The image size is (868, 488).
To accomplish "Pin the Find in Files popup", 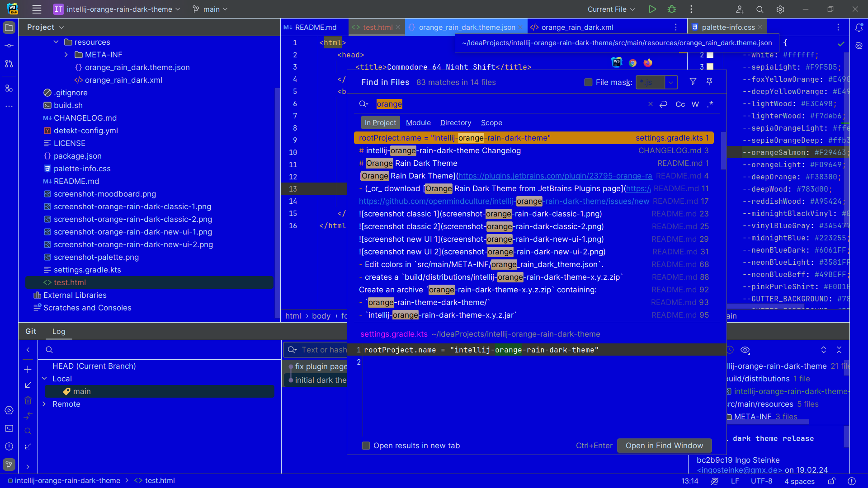I will pos(709,82).
